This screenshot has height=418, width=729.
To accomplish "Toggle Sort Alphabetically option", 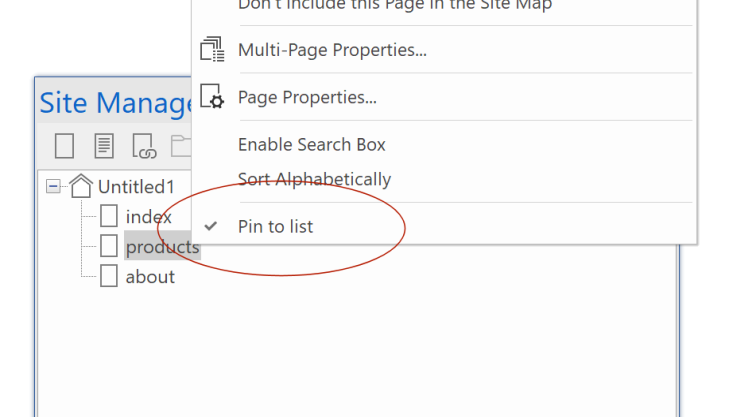I will 314,180.
